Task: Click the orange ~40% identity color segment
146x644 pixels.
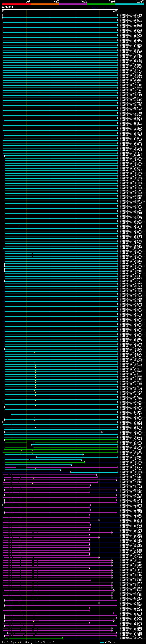Action: tap(45, 4)
